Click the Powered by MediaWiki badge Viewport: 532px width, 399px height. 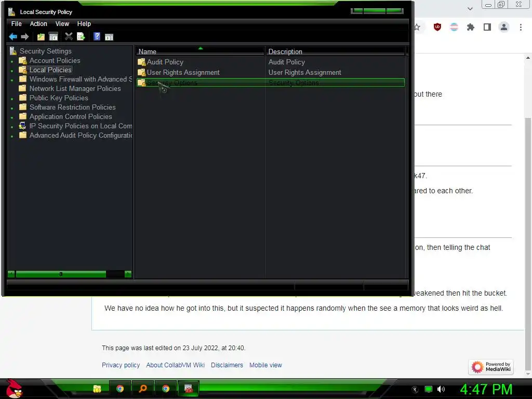[491, 367]
